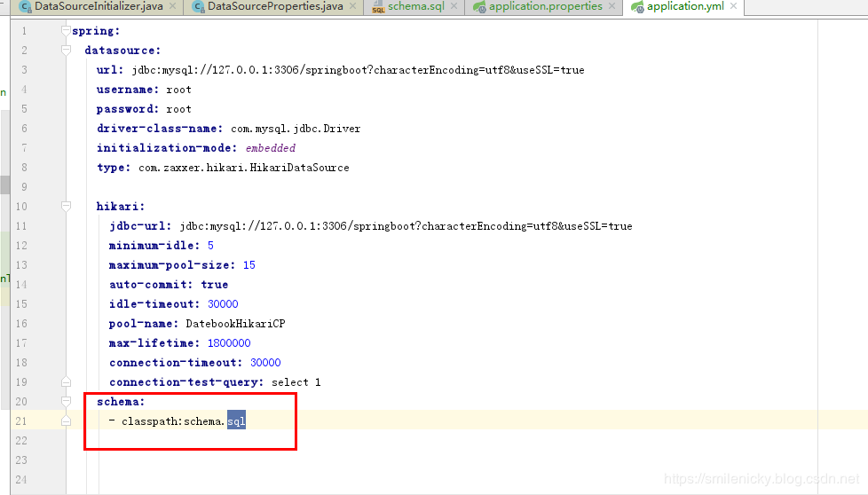Click fold end marker at line 19
Screen dimensions: 868x495
pos(66,381)
